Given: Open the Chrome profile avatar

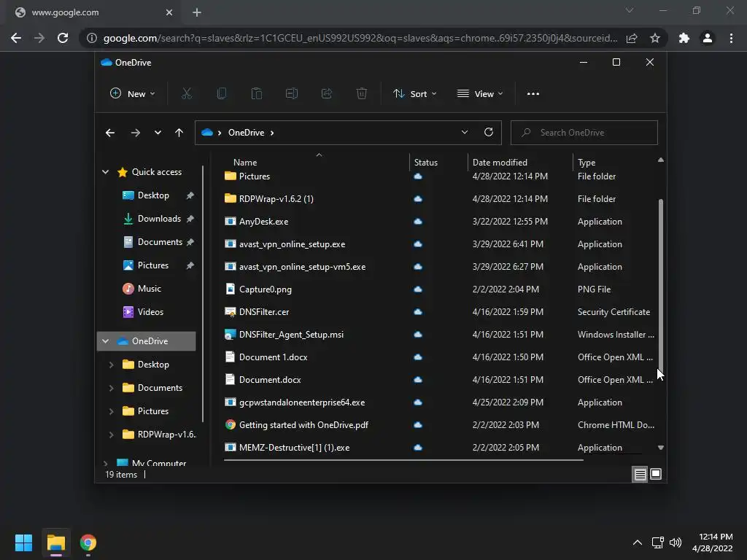Looking at the screenshot, I should click(708, 38).
